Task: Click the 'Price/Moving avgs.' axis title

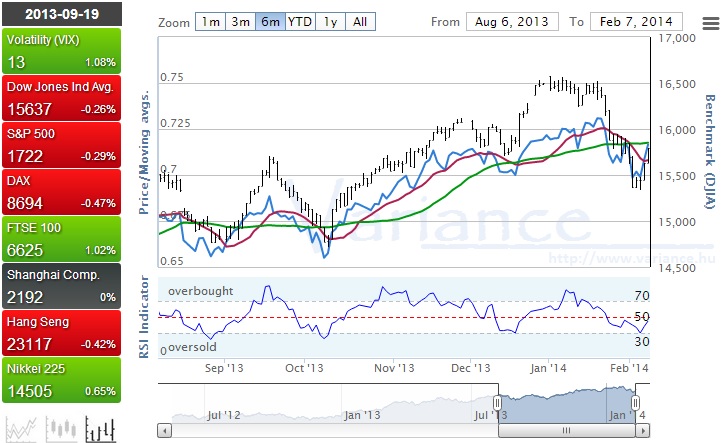Action: click(145, 153)
